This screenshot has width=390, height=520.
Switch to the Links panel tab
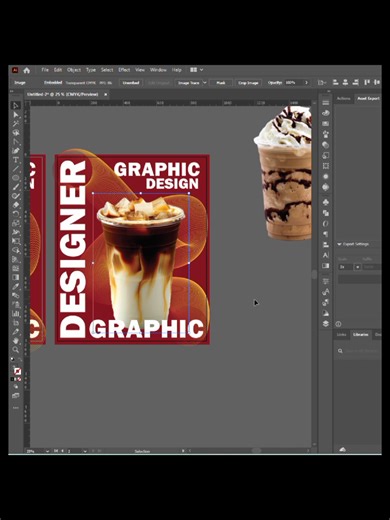(x=341, y=334)
